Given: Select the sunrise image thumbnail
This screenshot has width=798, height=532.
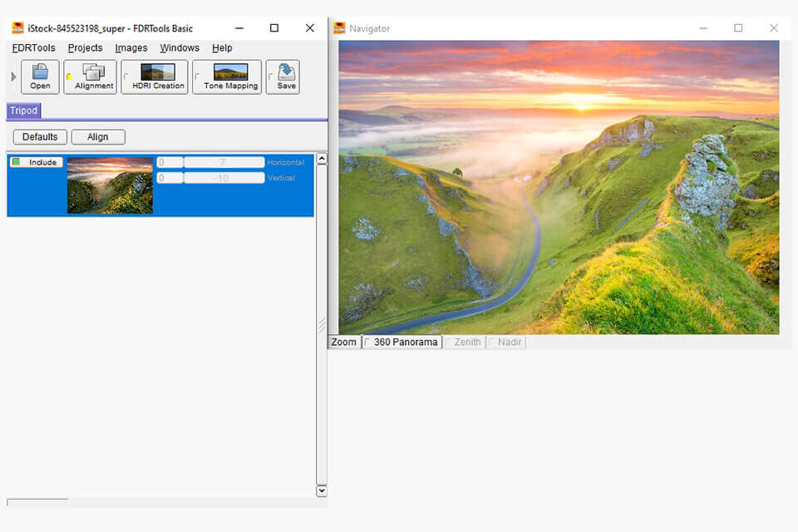Looking at the screenshot, I should 109,185.
